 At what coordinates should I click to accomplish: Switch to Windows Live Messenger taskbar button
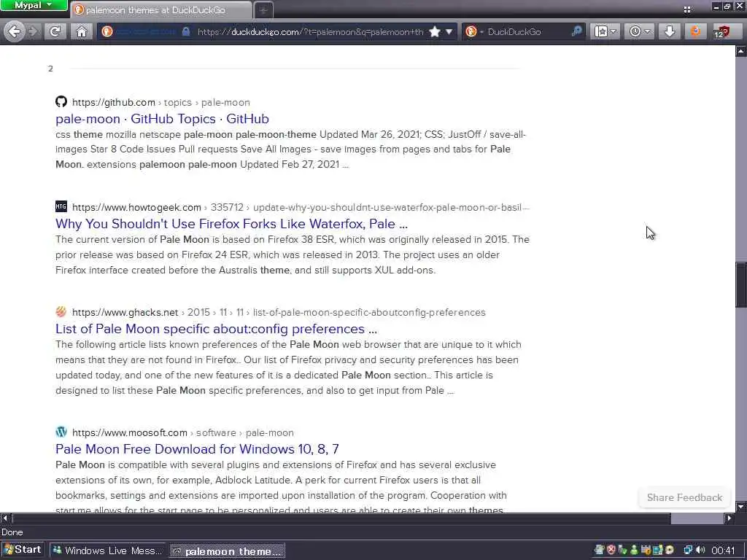(x=107, y=551)
